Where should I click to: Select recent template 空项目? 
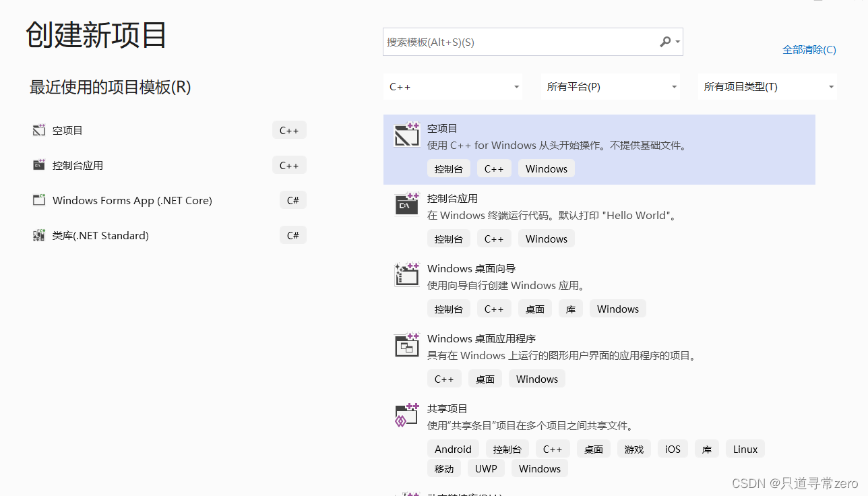pos(67,130)
